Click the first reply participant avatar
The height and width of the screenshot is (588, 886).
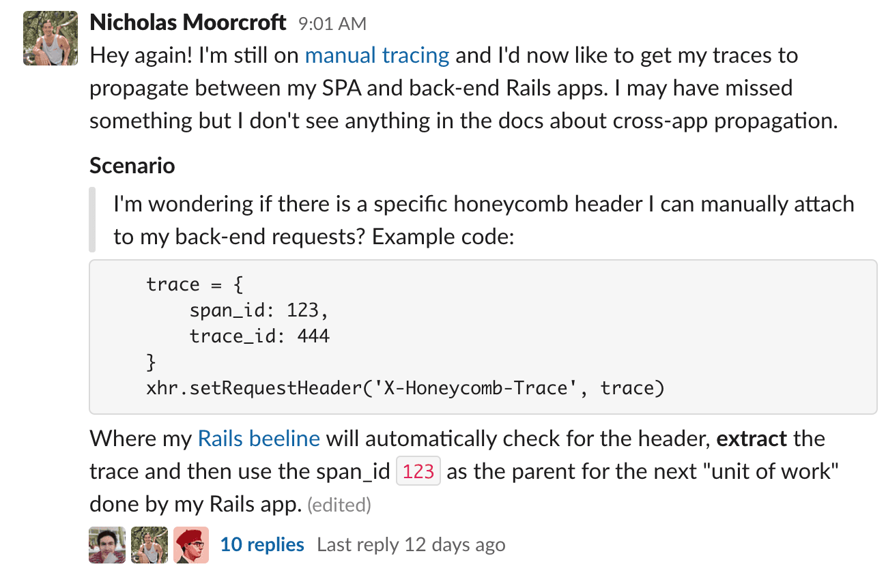106,544
